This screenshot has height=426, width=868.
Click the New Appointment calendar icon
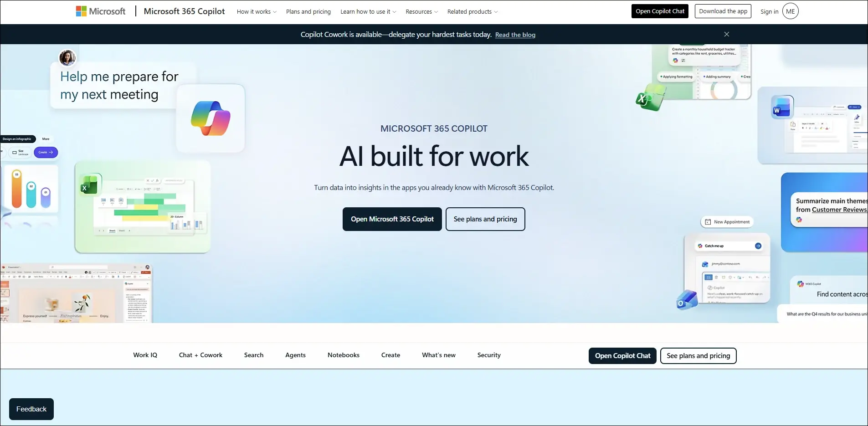point(708,222)
